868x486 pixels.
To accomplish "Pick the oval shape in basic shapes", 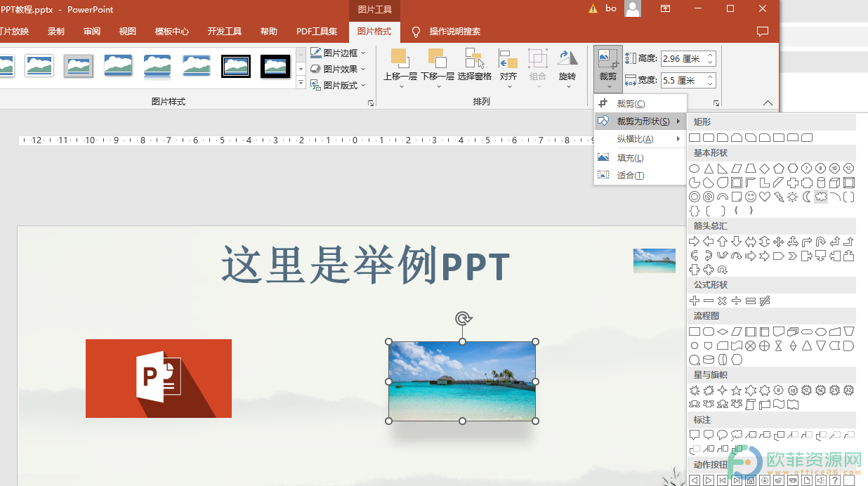I will pyautogui.click(x=694, y=169).
